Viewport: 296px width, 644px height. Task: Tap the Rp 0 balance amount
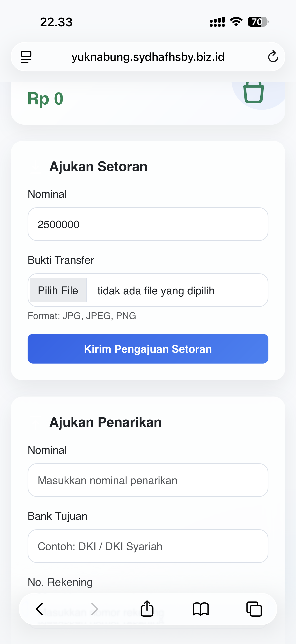(46, 99)
